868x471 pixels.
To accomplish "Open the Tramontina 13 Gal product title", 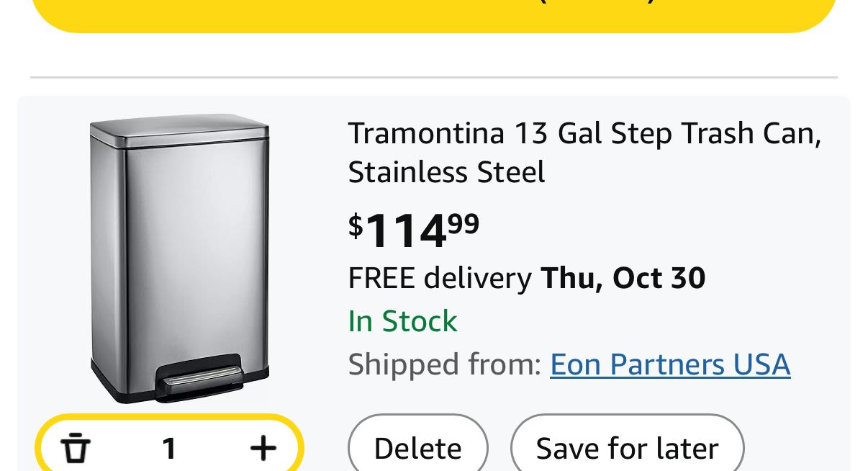I will [584, 134].
